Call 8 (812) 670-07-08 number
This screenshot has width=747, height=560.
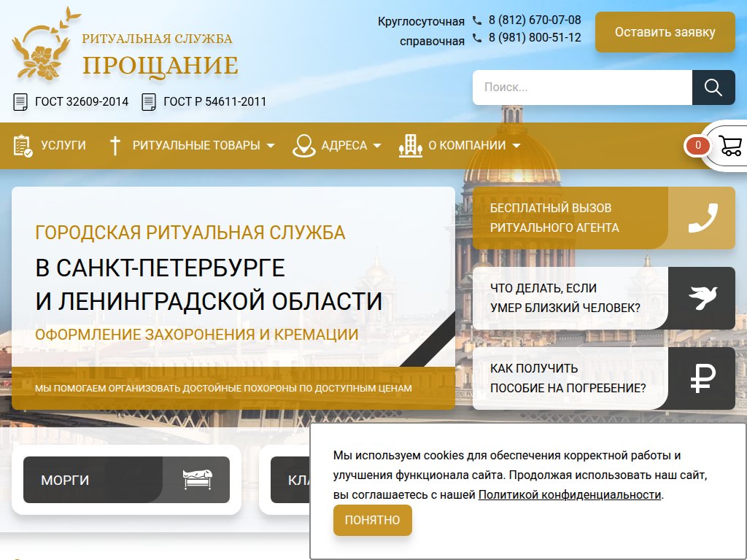(x=535, y=20)
